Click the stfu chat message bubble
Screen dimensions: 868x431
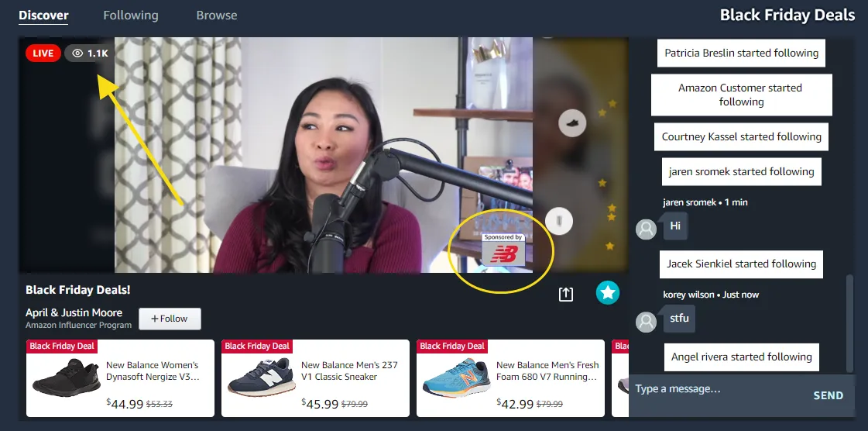point(679,319)
